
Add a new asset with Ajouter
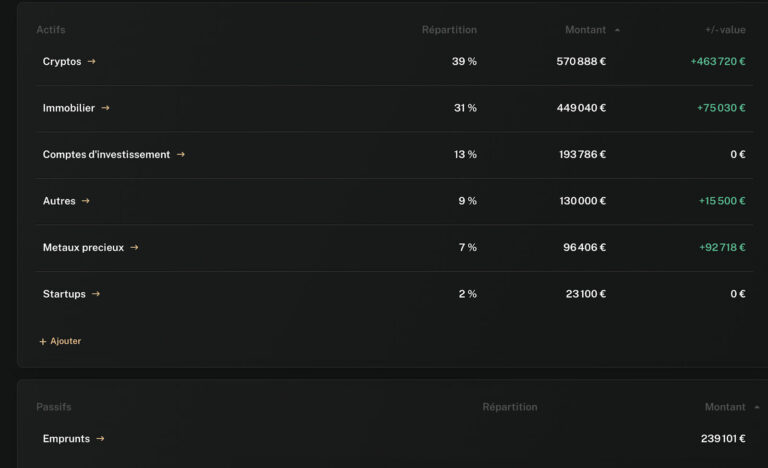(65, 342)
